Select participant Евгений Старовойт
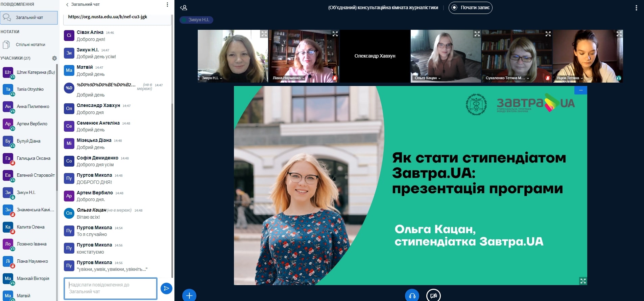This screenshot has width=644, height=301. pos(29,175)
